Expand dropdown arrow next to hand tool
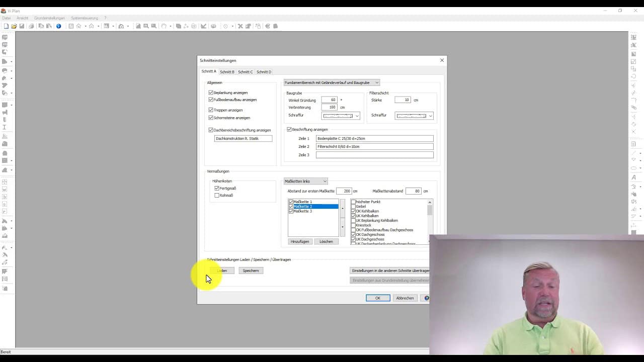 [x=171, y=26]
